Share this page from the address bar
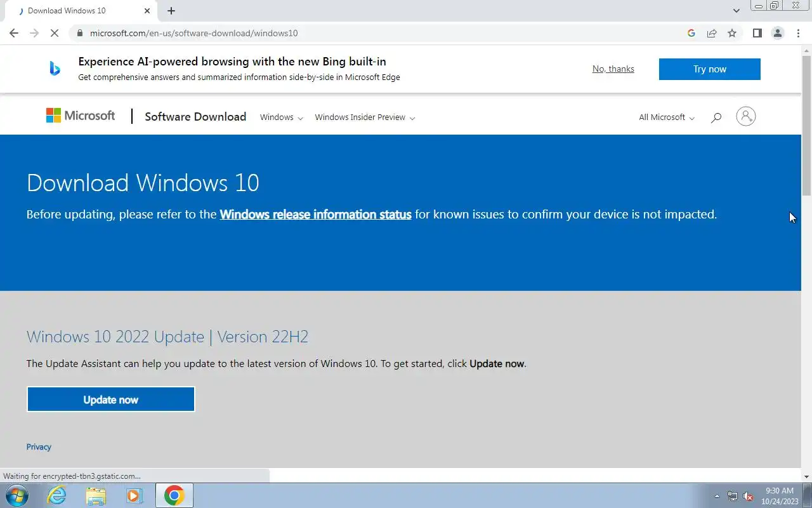 712,33
